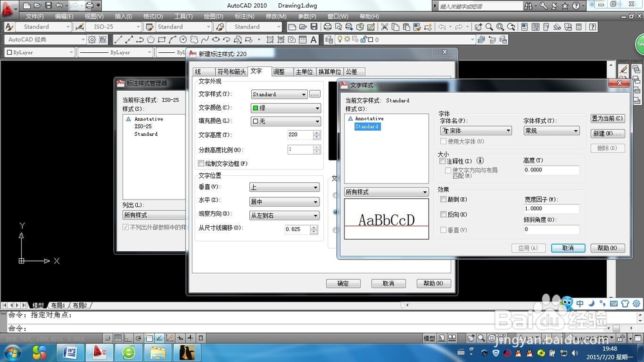Open the File menu
644x362 pixels.
tap(35, 17)
